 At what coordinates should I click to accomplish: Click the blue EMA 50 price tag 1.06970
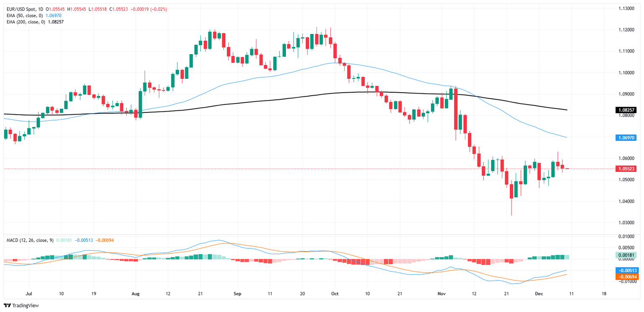coord(626,138)
